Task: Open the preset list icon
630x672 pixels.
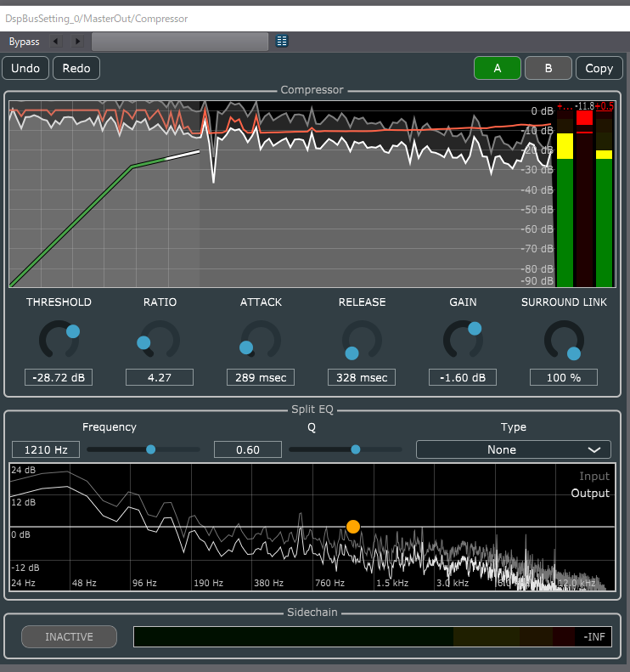Action: pyautogui.click(x=282, y=42)
